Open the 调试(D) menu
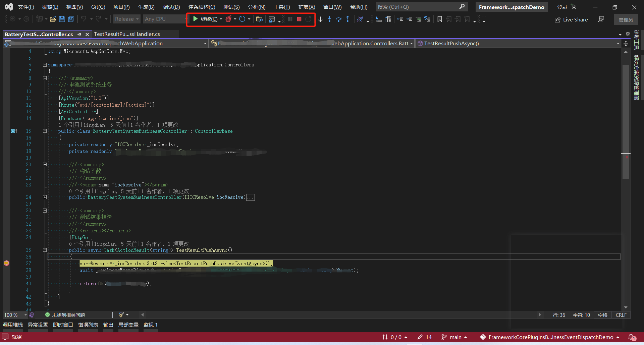The height and width of the screenshot is (345, 644). tap(171, 7)
